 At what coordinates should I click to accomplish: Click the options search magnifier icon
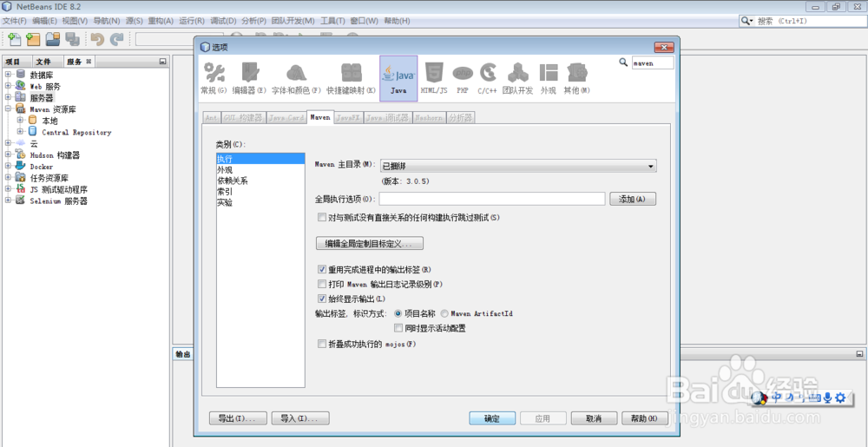[x=623, y=62]
